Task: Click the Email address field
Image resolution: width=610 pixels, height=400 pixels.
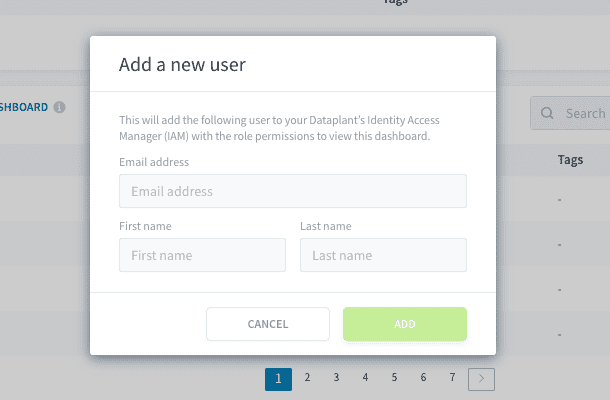Action: [293, 191]
